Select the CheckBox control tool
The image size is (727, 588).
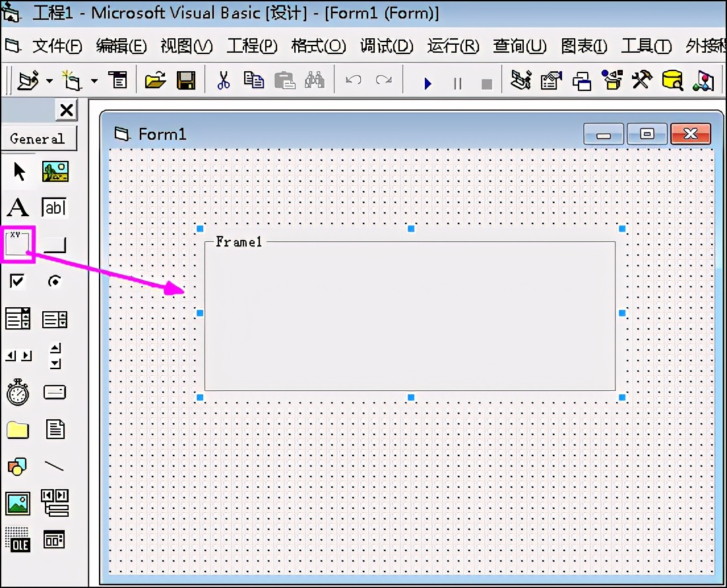[x=17, y=281]
